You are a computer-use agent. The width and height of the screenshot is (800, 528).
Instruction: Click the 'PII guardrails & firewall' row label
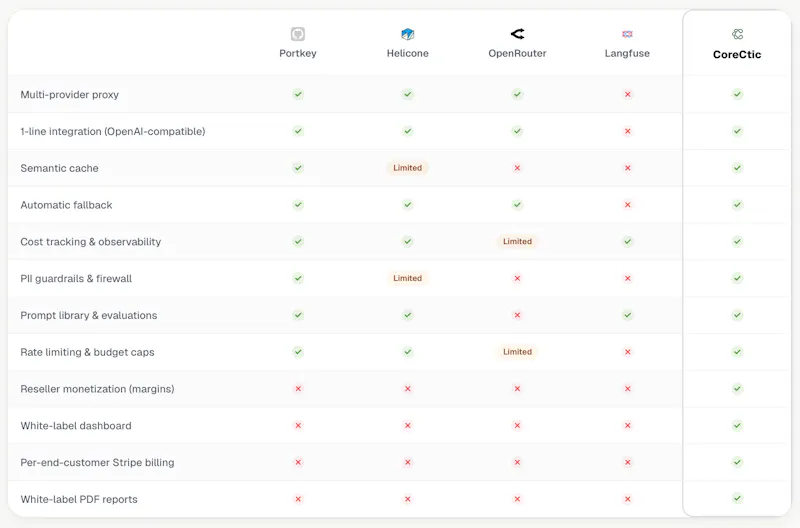(76, 278)
